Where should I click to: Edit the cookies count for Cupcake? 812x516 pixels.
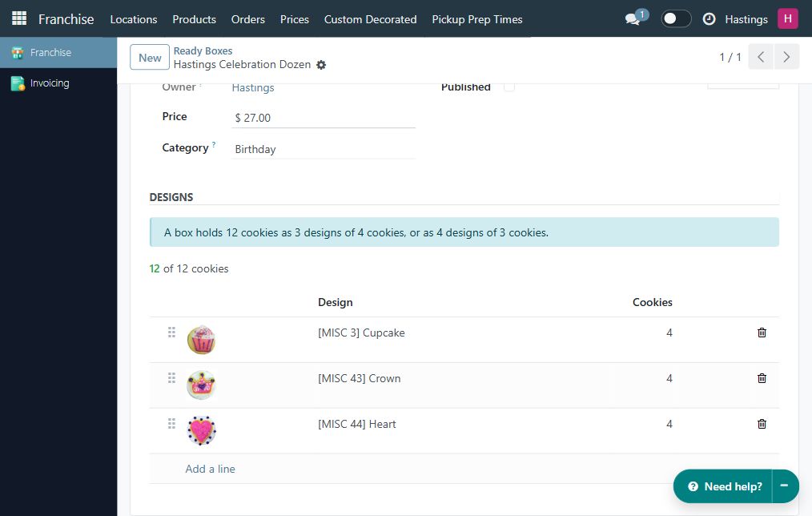(x=669, y=333)
